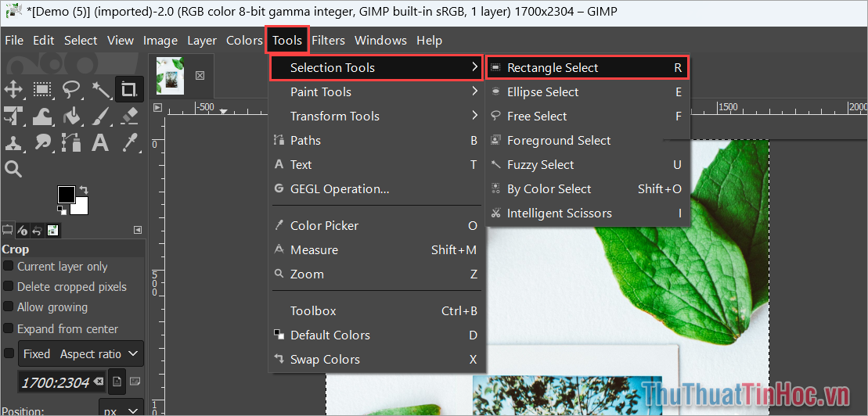Screen dimensions: 868x416
Task: Close the image tab with X icon
Action: [200, 75]
